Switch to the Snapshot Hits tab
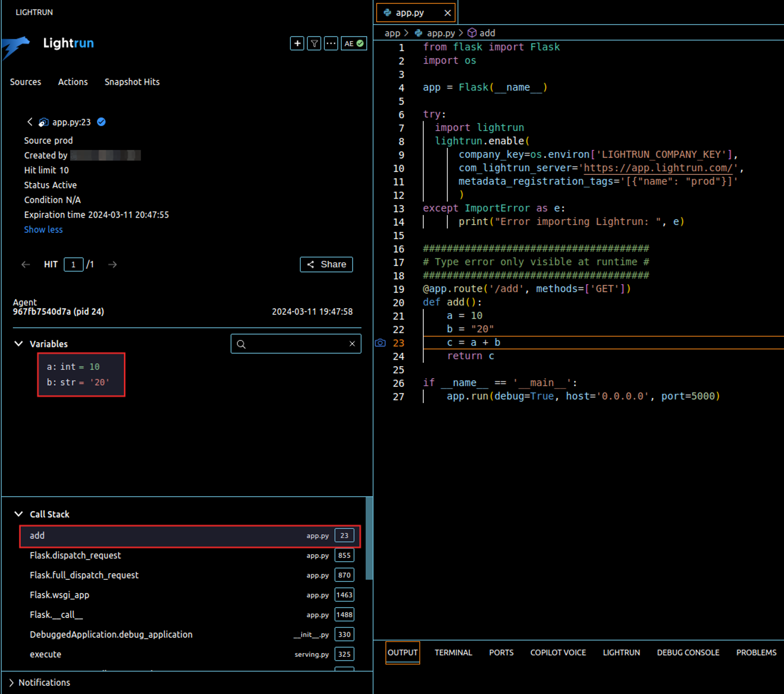Image resolution: width=784 pixels, height=694 pixels. pyautogui.click(x=132, y=82)
